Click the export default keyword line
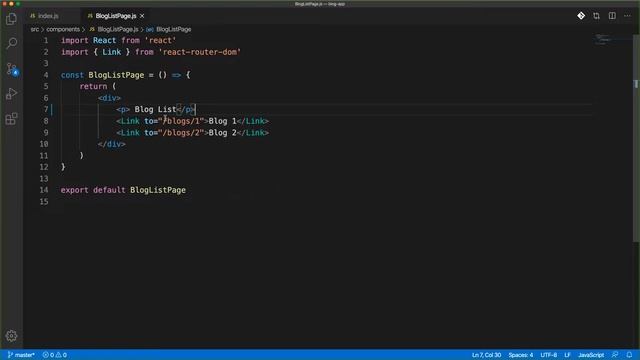The height and width of the screenshot is (360, 640). 123,190
